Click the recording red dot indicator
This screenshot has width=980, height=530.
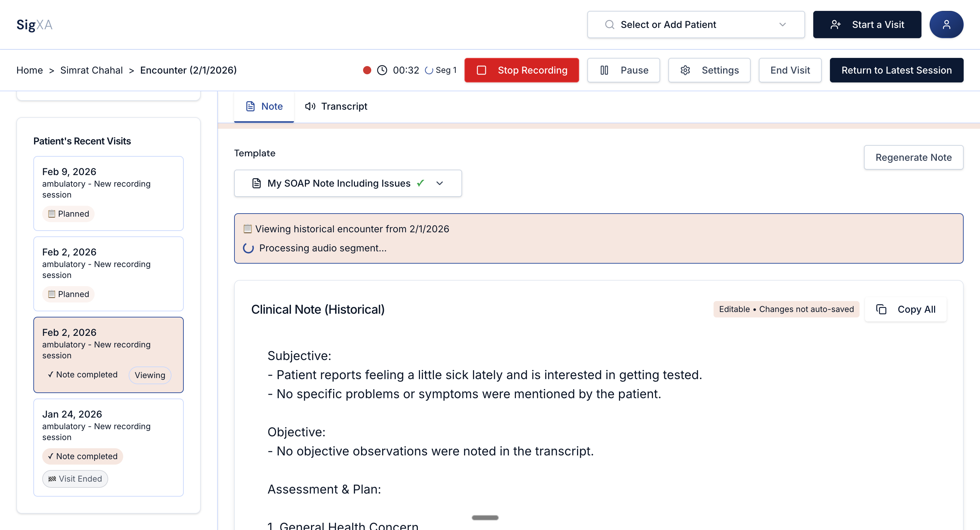[x=367, y=70]
